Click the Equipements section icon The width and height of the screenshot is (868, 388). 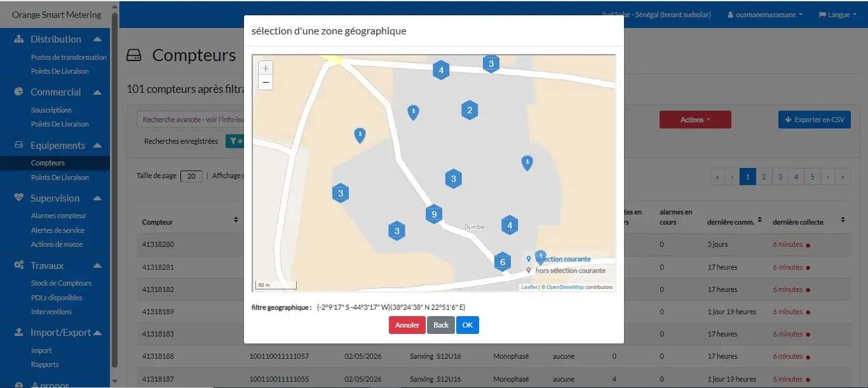click(x=18, y=146)
